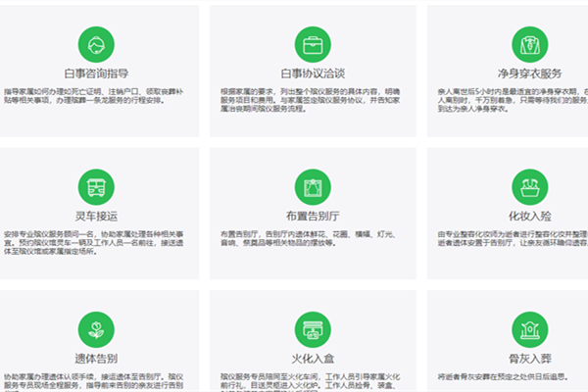588x392 pixels.
Task: Click the 白事咨询指导 customer service icon
Action: click(96, 45)
